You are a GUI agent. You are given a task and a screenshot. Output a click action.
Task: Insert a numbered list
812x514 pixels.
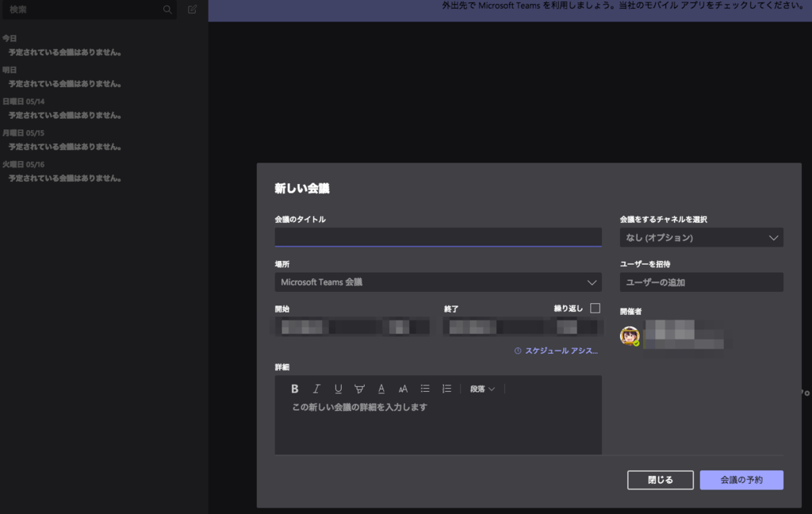[446, 389]
